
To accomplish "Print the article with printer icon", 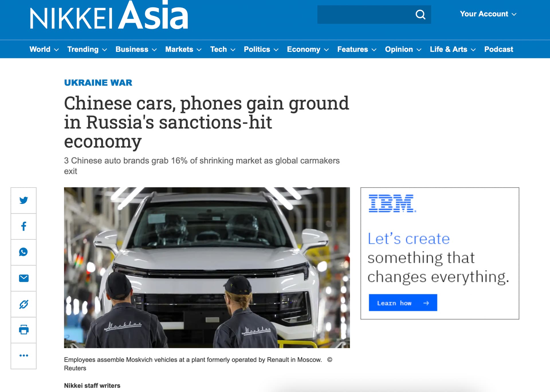I will click(23, 330).
